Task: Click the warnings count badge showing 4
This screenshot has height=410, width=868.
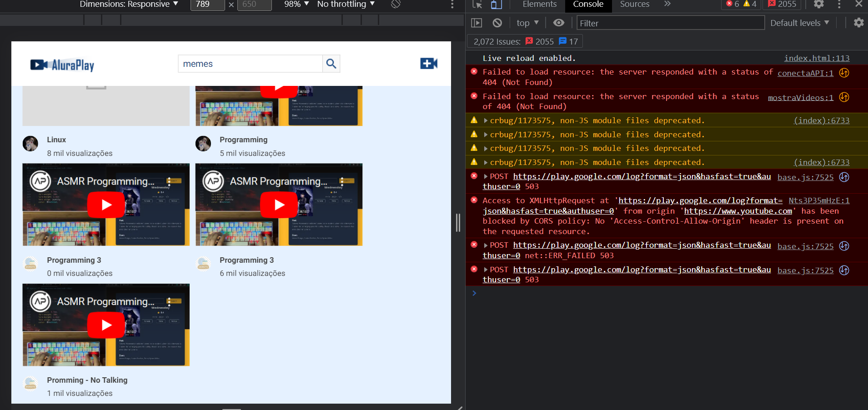Action: pyautogui.click(x=750, y=4)
